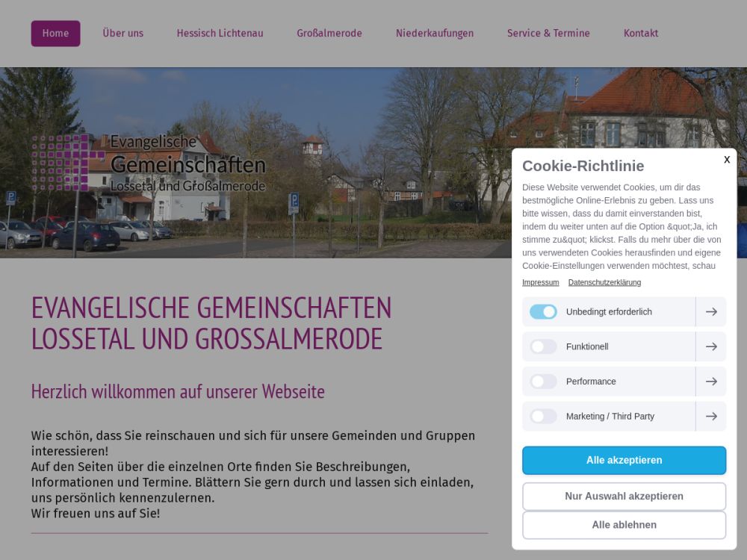Open the Datenschutzerklärung link

(x=604, y=282)
